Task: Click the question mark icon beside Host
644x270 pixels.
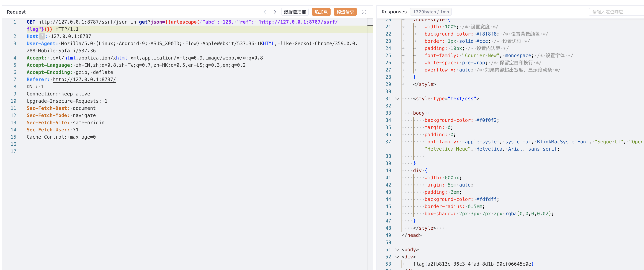Action: [x=42, y=36]
